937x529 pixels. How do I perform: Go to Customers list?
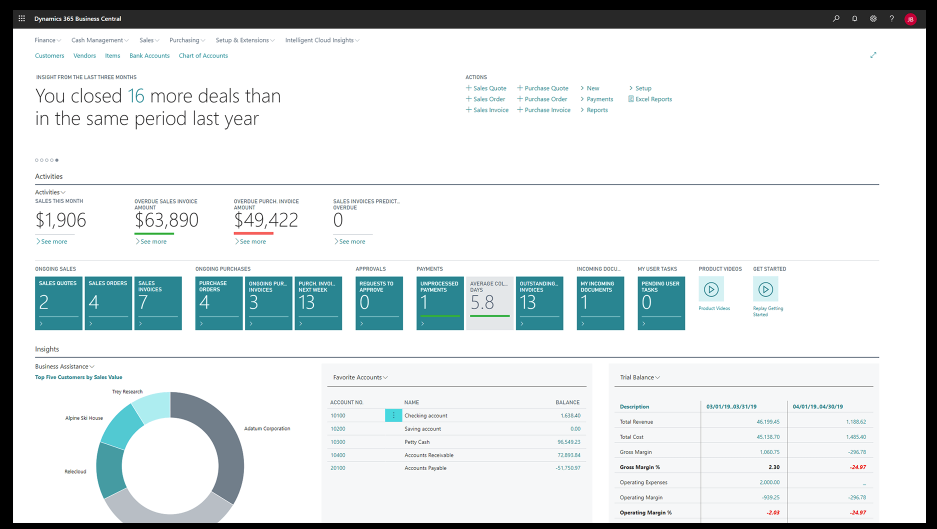click(x=50, y=56)
